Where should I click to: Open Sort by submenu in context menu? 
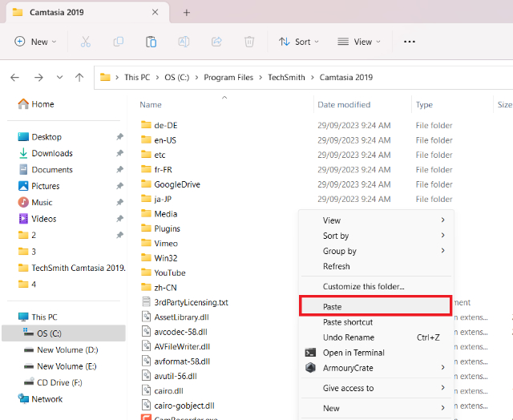point(376,236)
